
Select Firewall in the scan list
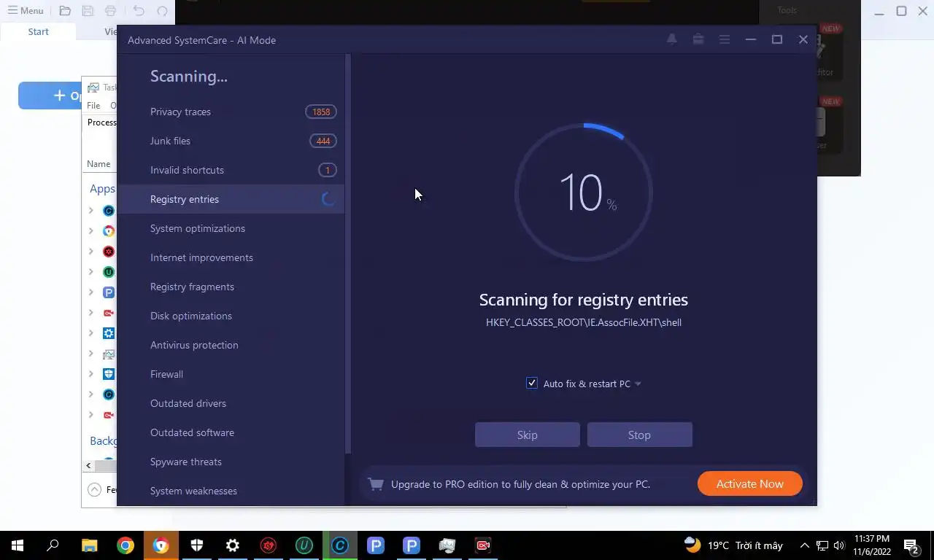(x=231, y=374)
